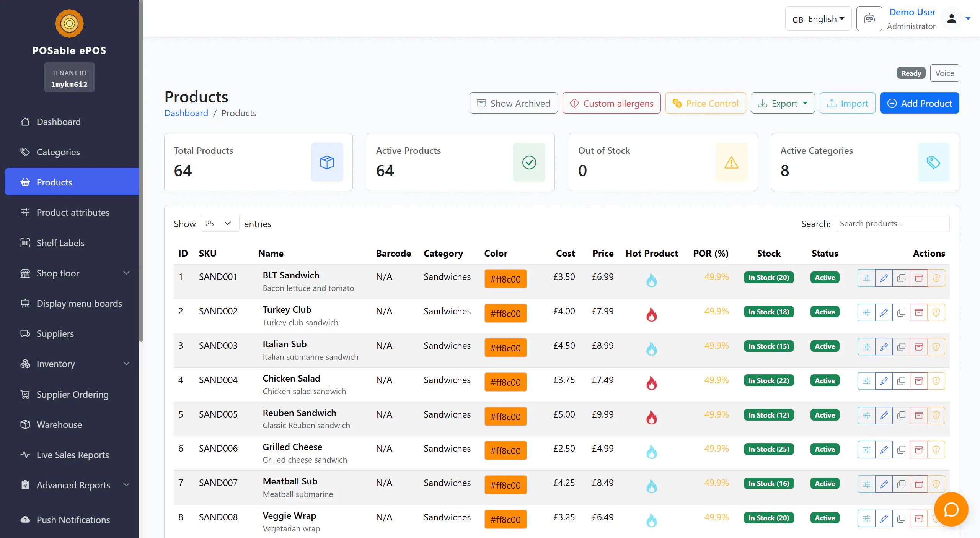This screenshot has width=980, height=538.
Task: Click the shield allergen icon for Reuben Sandwich
Action: coord(936,415)
